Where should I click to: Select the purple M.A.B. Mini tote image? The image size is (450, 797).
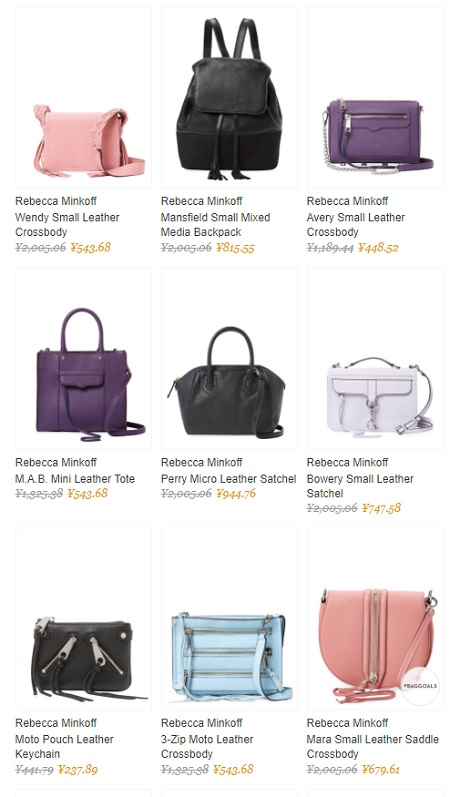click(83, 358)
